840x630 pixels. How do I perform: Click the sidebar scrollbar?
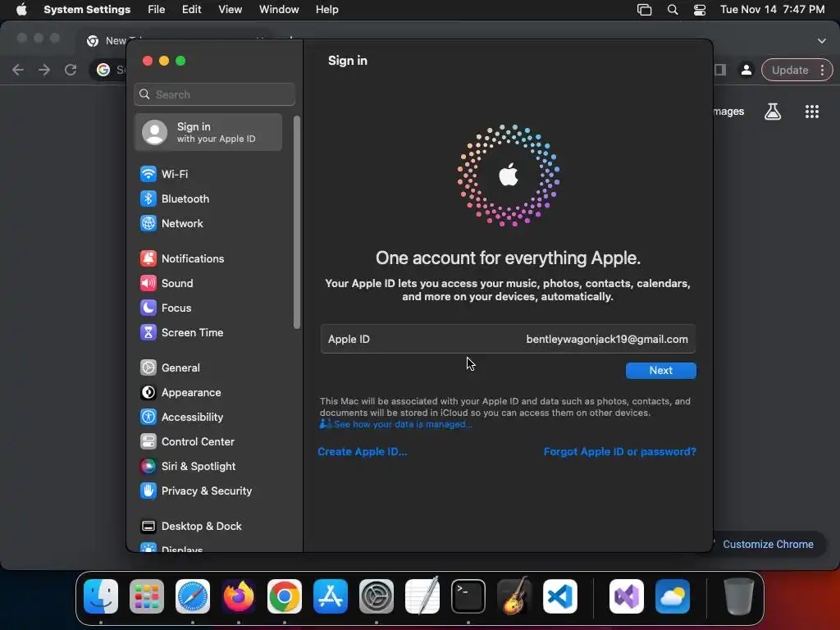coord(297,222)
